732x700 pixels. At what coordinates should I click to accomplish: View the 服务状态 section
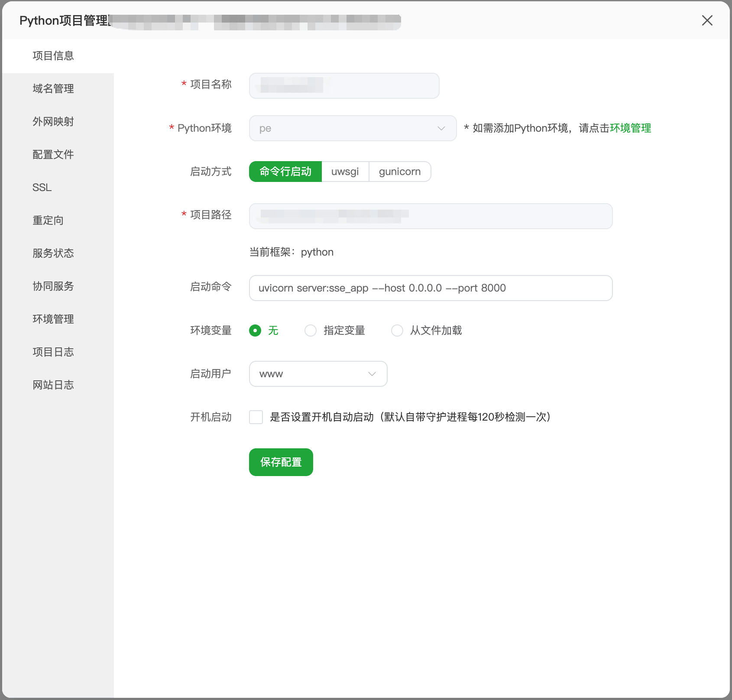coord(53,253)
